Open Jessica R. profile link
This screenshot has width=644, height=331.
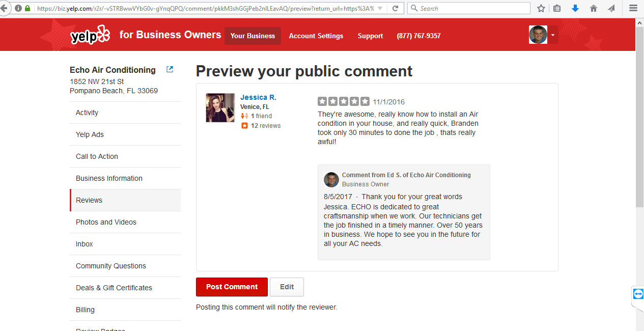(x=258, y=97)
